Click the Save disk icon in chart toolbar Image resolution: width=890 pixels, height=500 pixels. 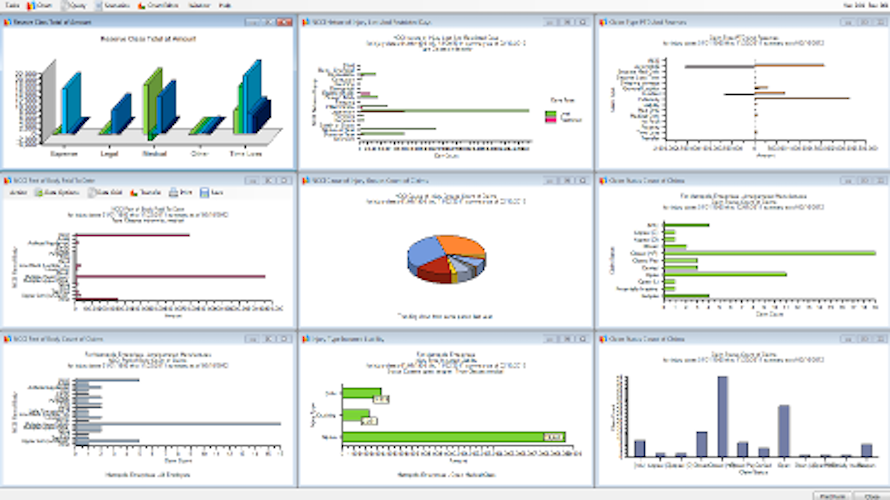click(x=204, y=193)
